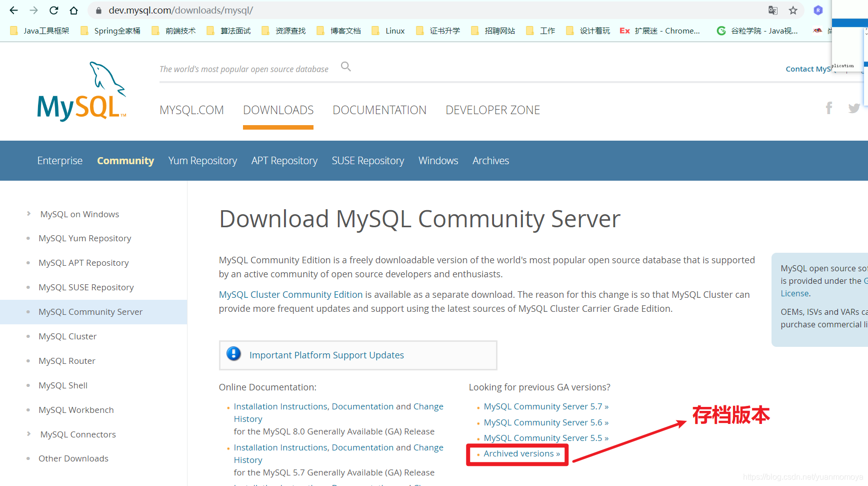Open the Archived versions link
Image resolution: width=868 pixels, height=486 pixels.
[x=521, y=453]
